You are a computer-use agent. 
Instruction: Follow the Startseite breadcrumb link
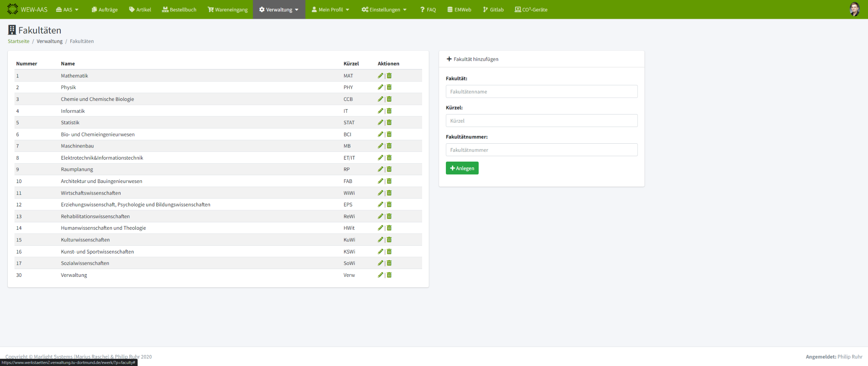[18, 41]
